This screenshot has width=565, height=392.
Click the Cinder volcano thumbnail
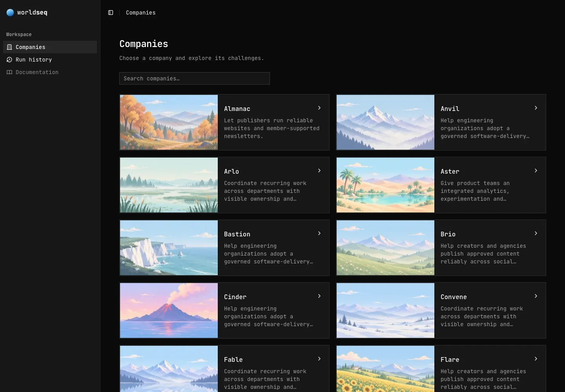point(169,310)
